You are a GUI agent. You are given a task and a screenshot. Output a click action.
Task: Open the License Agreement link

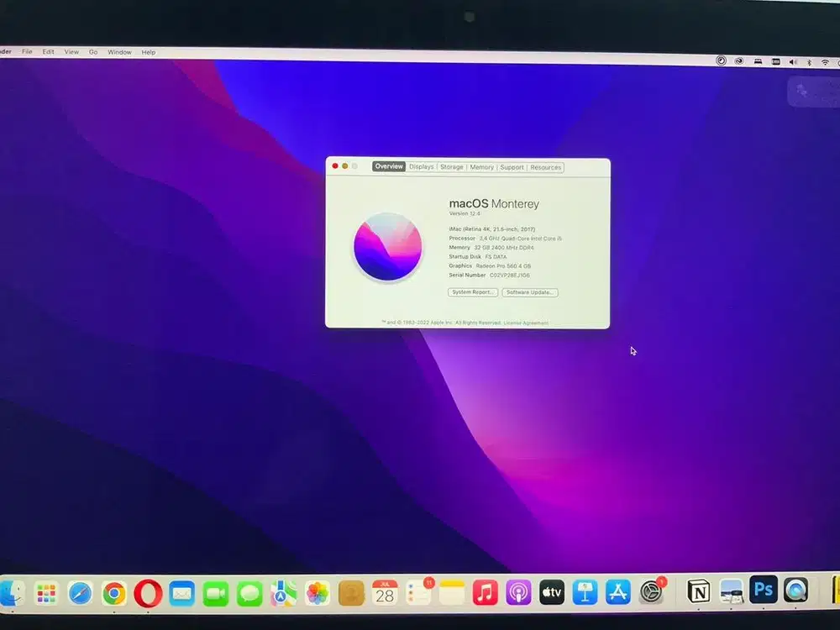pyautogui.click(x=528, y=323)
